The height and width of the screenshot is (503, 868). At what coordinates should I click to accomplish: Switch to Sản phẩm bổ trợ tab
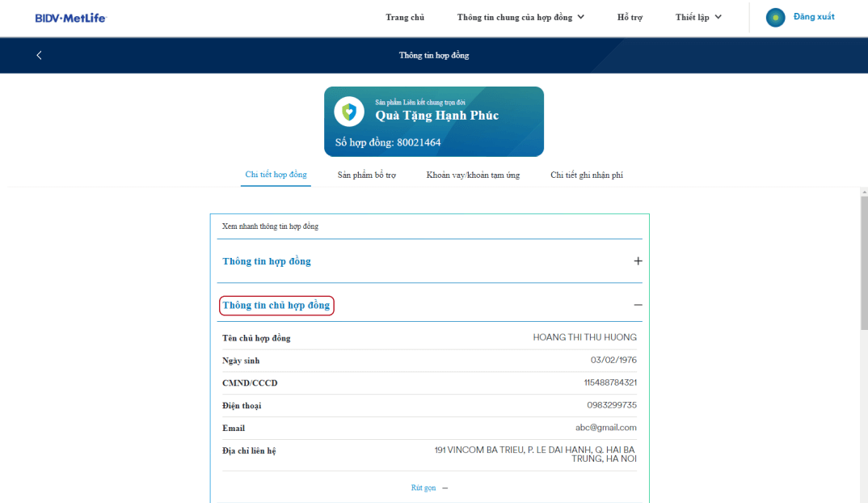pos(366,175)
